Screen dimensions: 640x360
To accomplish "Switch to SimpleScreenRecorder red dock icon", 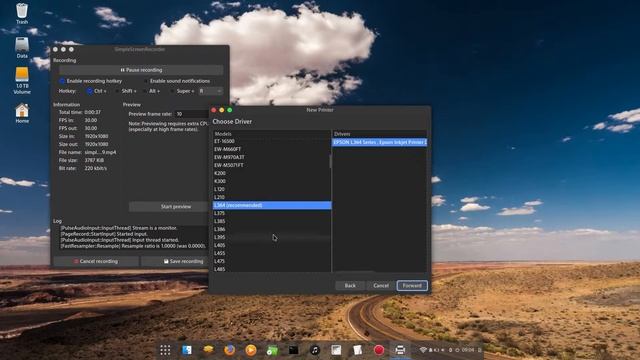I will coord(379,350).
